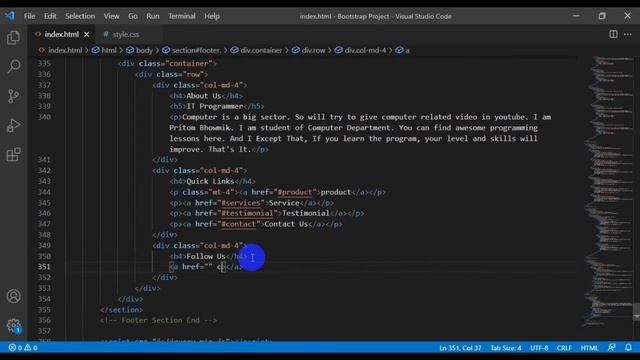Click the #contact href link
The width and height of the screenshot is (640, 360).
[238, 224]
